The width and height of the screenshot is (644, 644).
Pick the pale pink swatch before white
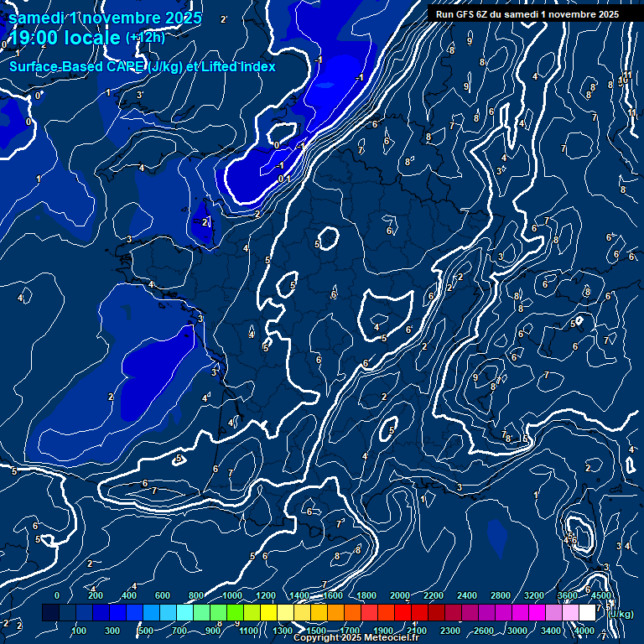pyautogui.click(x=570, y=612)
